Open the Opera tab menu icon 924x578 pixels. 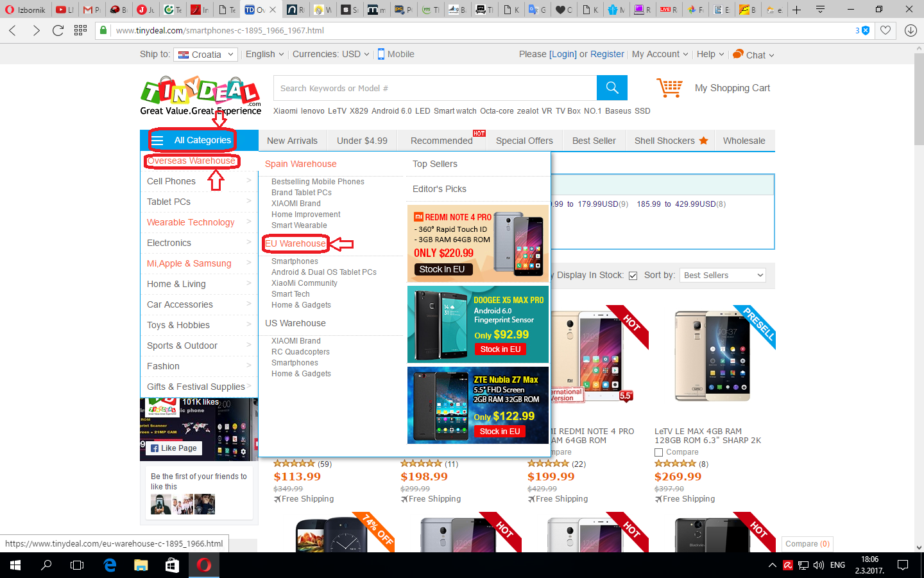pyautogui.click(x=820, y=10)
